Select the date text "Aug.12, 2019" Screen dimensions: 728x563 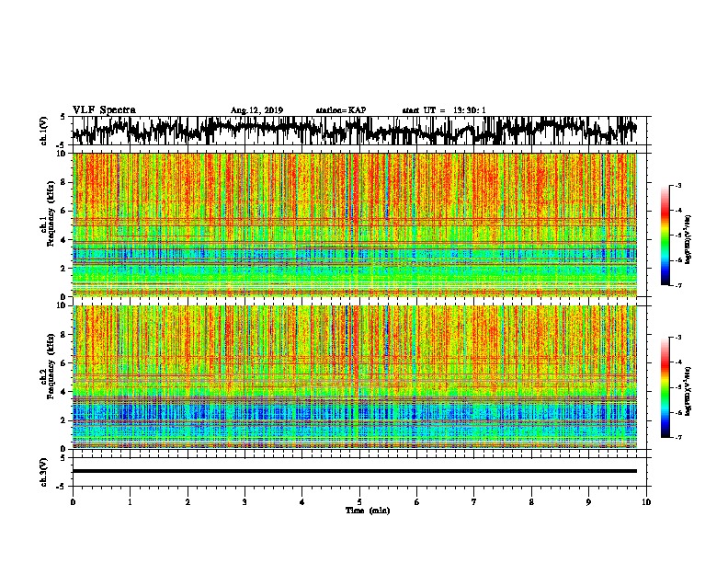click(x=256, y=110)
